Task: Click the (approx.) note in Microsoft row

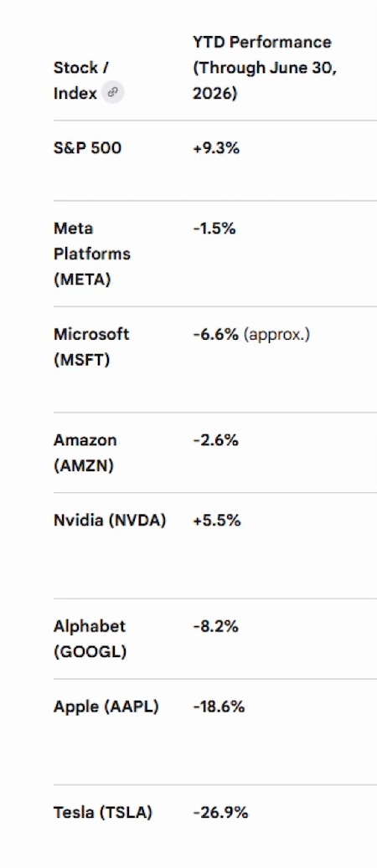Action: pyautogui.click(x=276, y=334)
